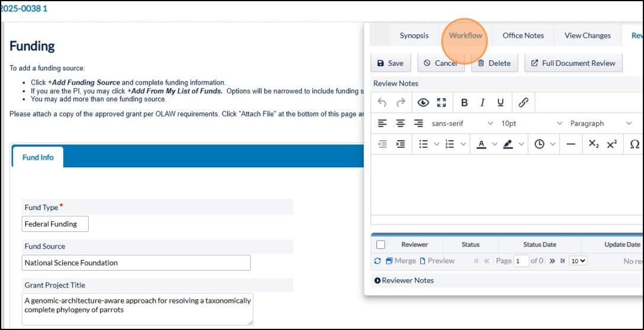
Task: Open the Office Notes tab
Action: coord(523,35)
